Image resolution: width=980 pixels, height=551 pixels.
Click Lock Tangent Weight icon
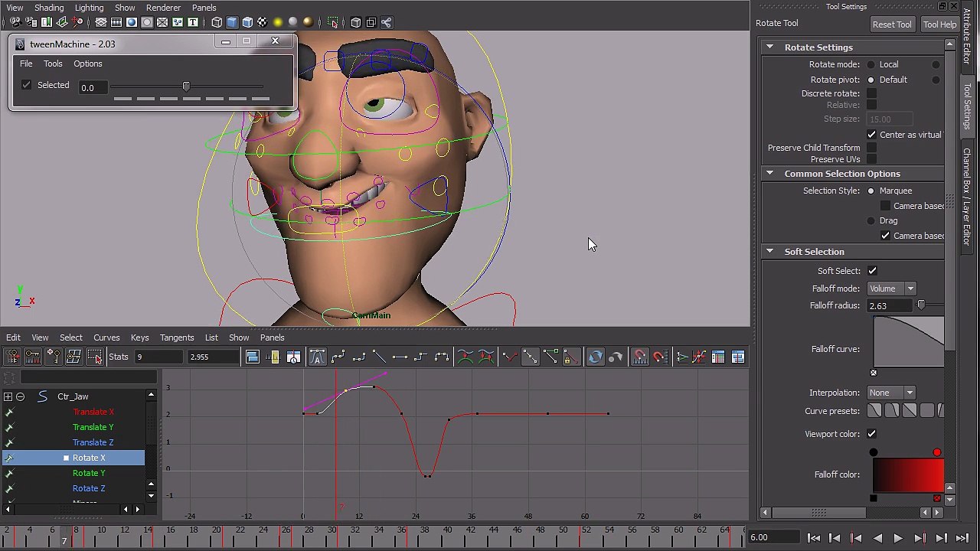coord(571,357)
